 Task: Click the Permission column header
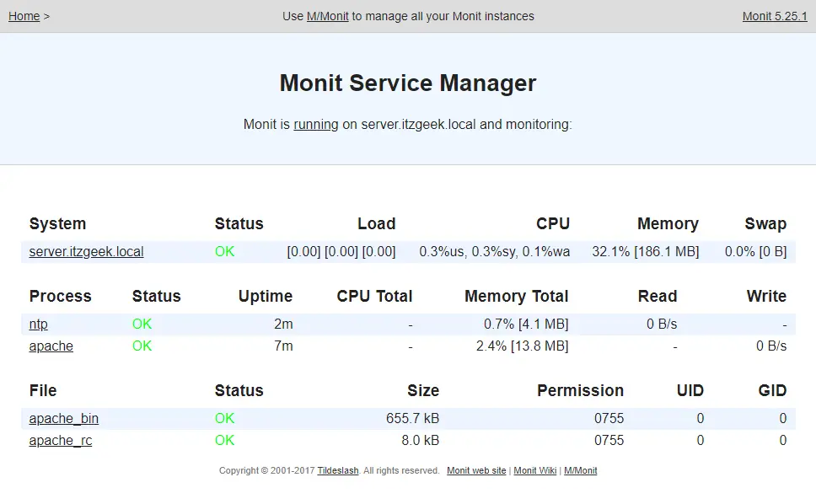pos(580,390)
